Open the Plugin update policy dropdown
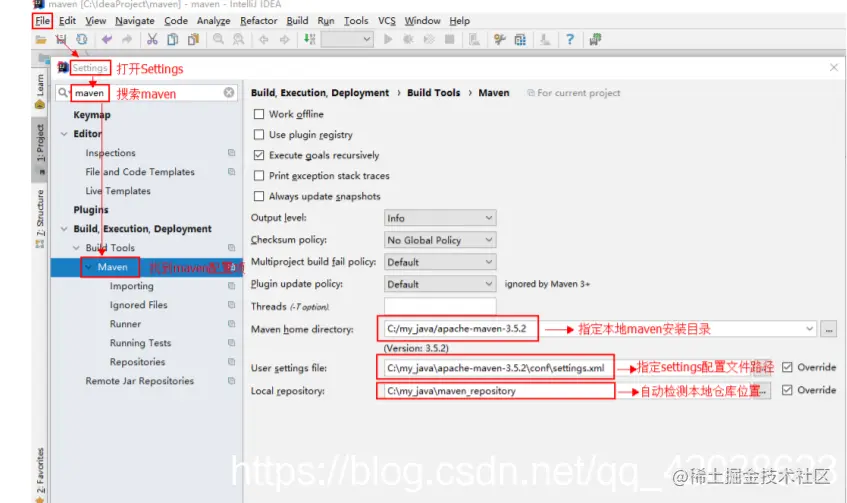The width and height of the screenshot is (847, 503). pos(440,284)
